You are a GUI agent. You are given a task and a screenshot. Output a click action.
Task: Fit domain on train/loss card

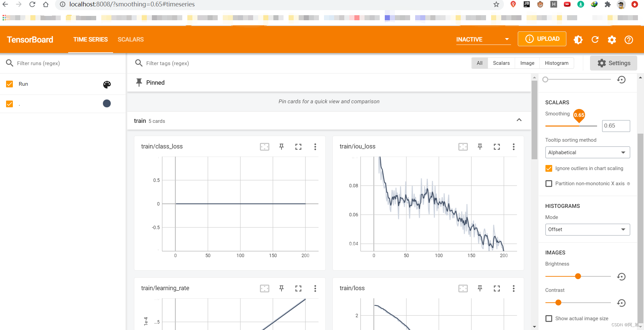point(463,288)
